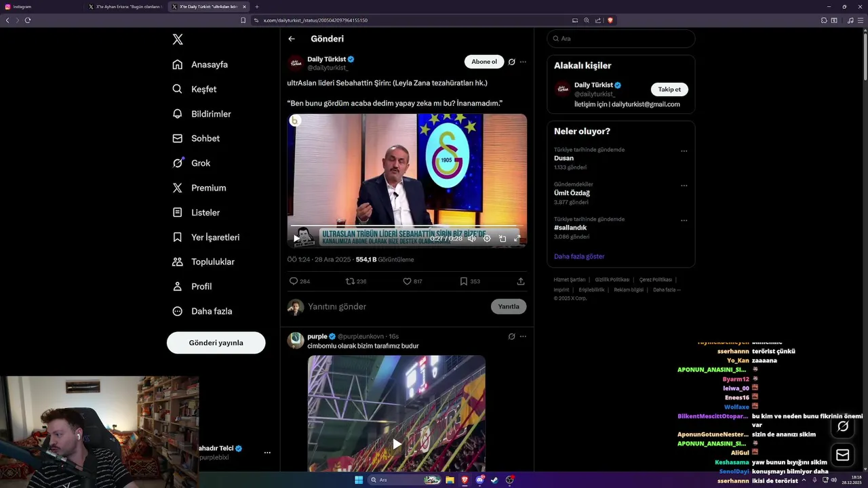This screenshot has width=868, height=488.
Task: Click Brave Shields icon
Action: coord(610,20)
